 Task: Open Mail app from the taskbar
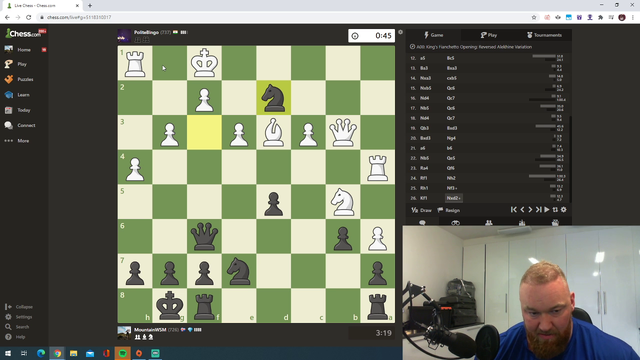[x=90, y=353]
